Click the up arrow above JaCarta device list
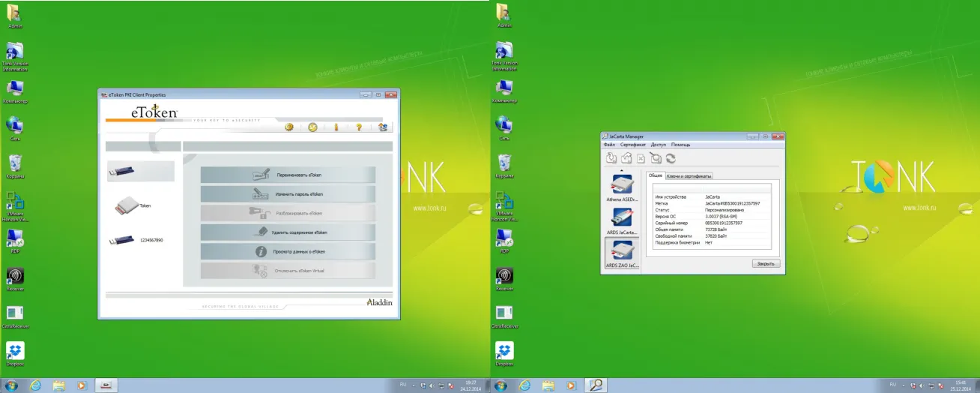The height and width of the screenshot is (393, 980). 623,170
